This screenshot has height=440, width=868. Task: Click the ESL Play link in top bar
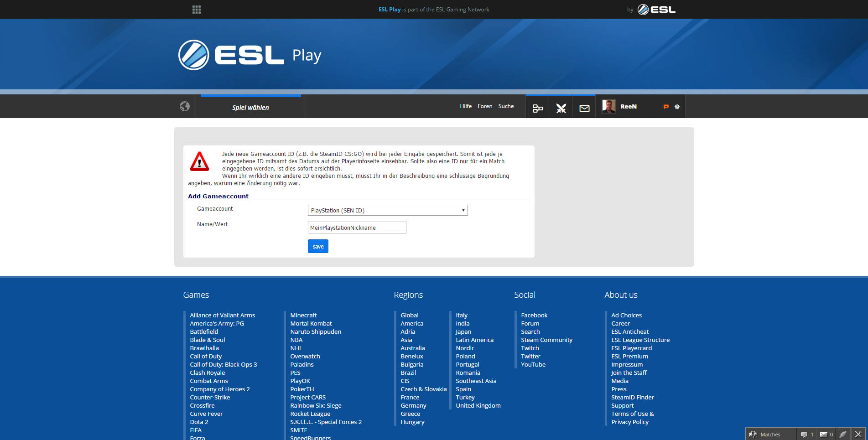pos(390,10)
